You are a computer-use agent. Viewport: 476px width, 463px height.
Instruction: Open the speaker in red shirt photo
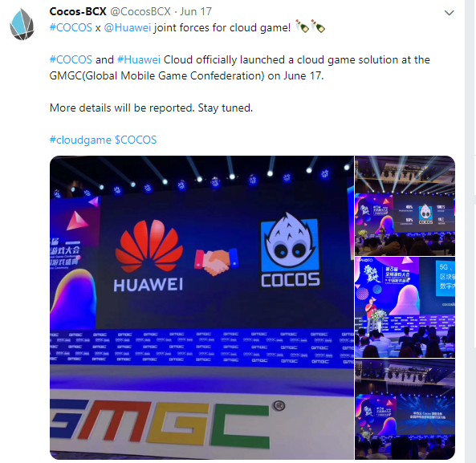[x=405, y=307]
